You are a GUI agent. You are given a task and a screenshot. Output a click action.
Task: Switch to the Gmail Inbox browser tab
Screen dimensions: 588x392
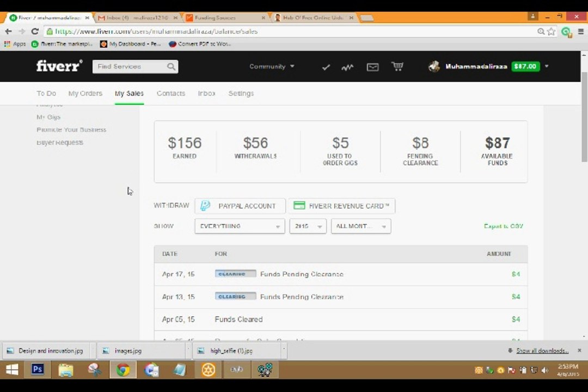point(137,17)
